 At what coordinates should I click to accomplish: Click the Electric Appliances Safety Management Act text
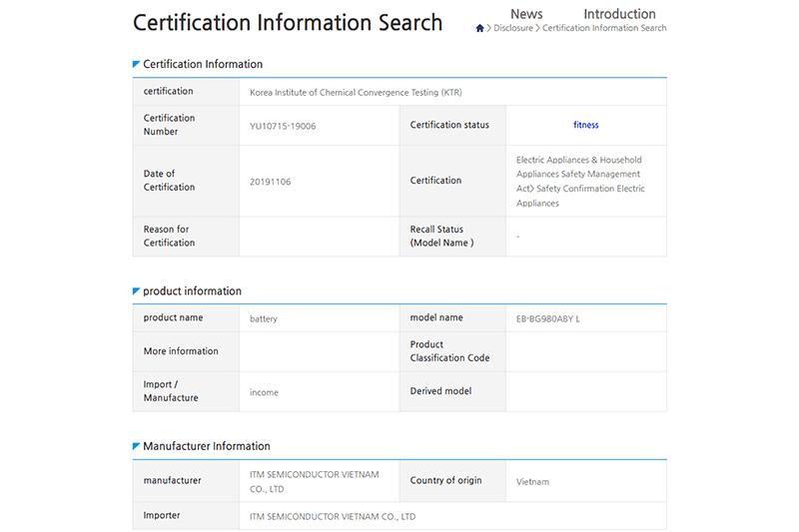tap(579, 181)
